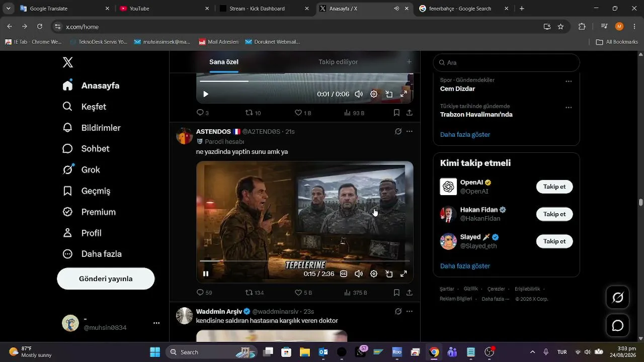Open Grok from sidebar
This screenshot has width=644, height=362.
click(81, 170)
